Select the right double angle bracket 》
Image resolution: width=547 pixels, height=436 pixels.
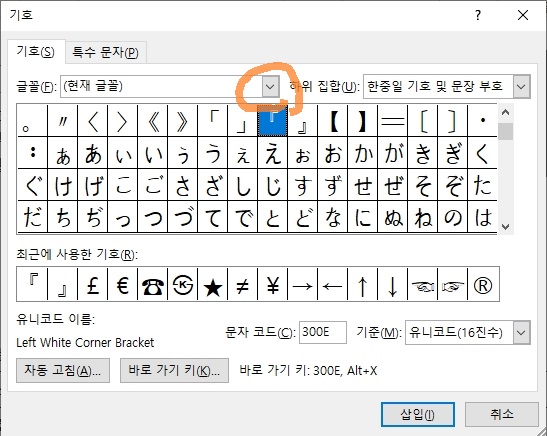(182, 121)
